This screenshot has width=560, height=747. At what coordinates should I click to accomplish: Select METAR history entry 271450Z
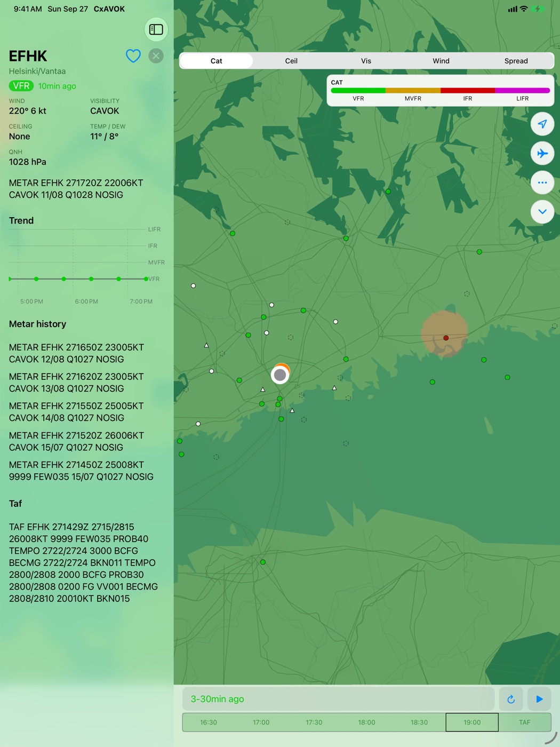point(81,471)
